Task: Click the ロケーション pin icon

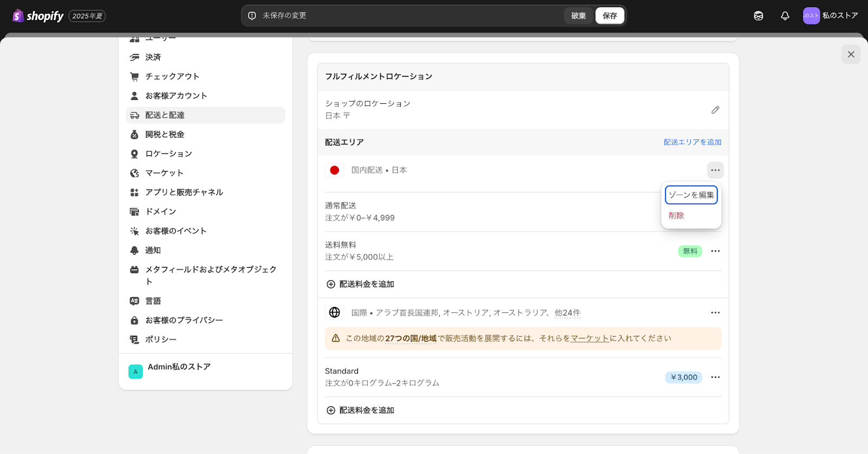Action: [x=135, y=154]
